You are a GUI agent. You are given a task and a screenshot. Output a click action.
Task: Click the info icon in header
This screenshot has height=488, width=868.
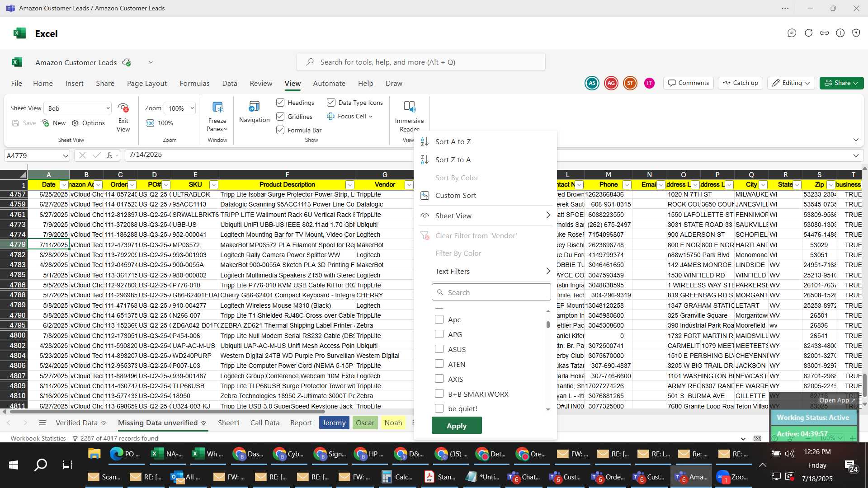click(840, 33)
